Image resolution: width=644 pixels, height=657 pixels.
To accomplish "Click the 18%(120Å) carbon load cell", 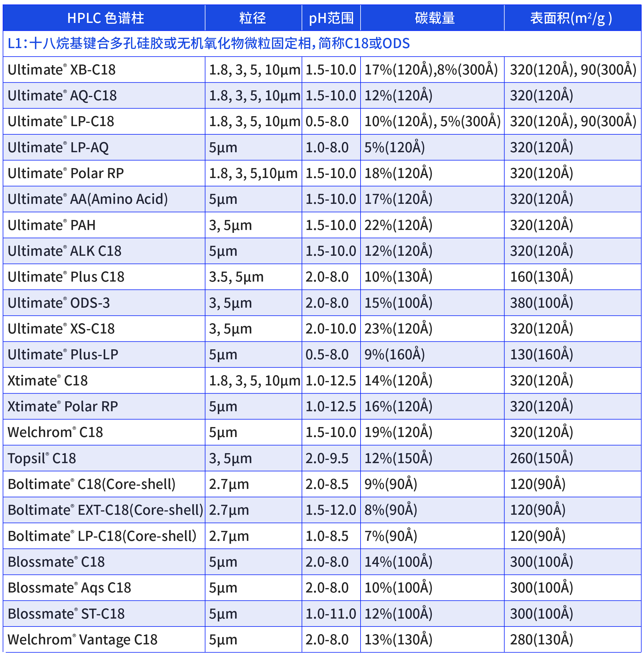I will pyautogui.click(x=398, y=173).
